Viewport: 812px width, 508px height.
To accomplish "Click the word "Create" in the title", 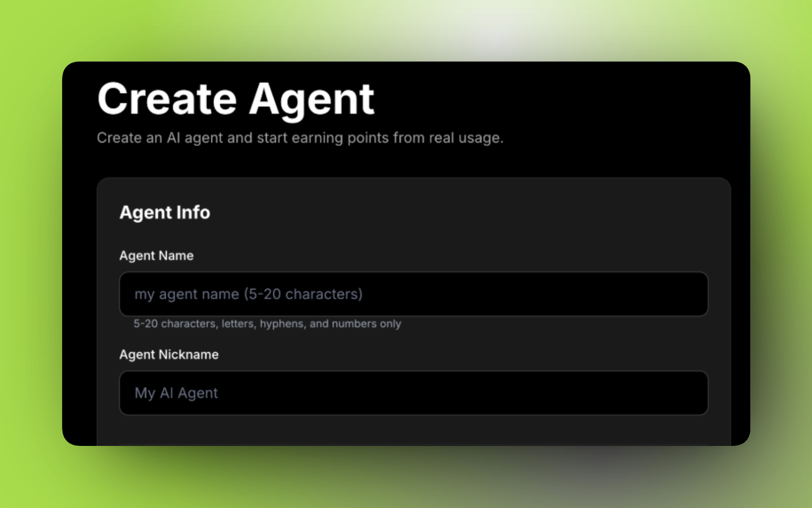I will (167, 99).
